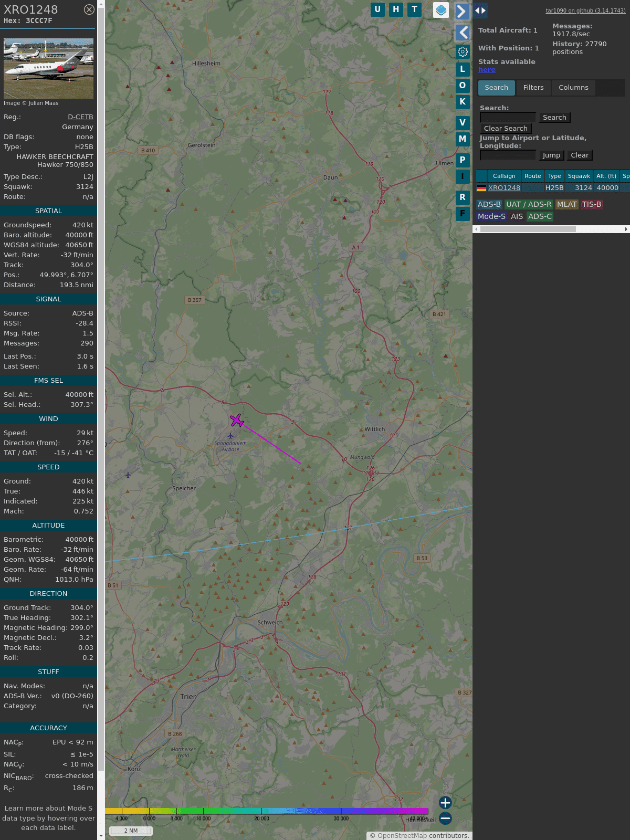Image resolution: width=630 pixels, height=840 pixels.
Task: Click the German flag icon in table
Action: point(481,188)
